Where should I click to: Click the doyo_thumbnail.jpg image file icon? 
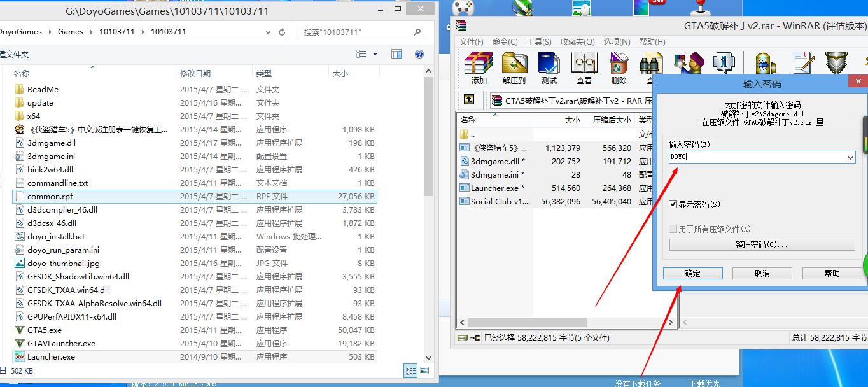click(x=19, y=263)
